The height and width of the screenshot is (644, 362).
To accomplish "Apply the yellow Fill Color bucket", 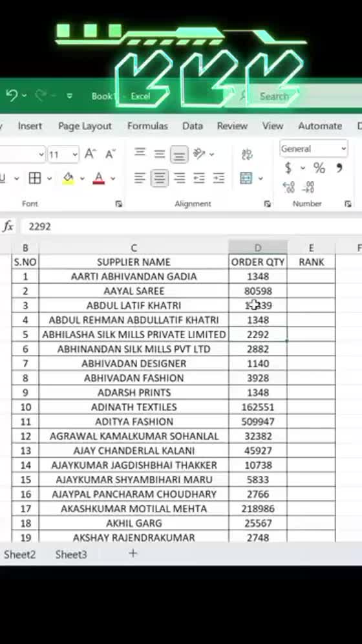I will coord(69,178).
